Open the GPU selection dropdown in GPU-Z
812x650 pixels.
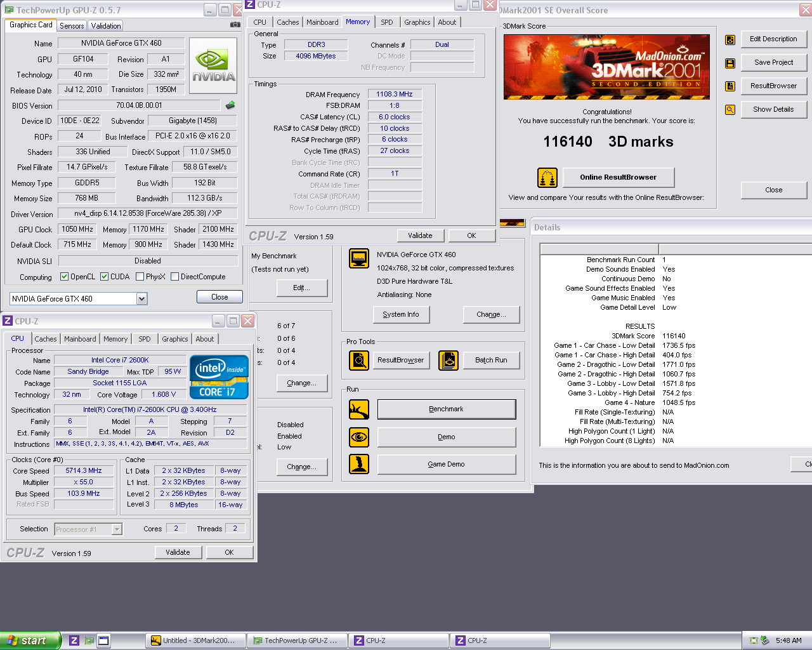pyautogui.click(x=141, y=299)
